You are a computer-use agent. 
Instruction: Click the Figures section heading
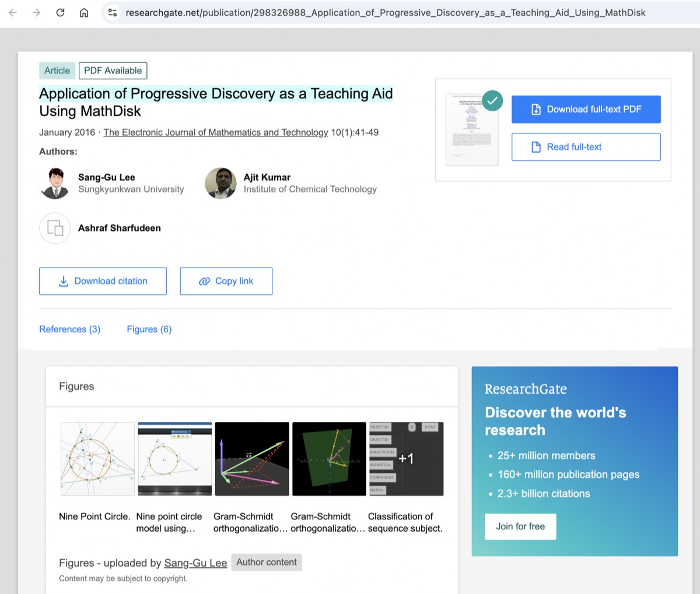point(76,386)
